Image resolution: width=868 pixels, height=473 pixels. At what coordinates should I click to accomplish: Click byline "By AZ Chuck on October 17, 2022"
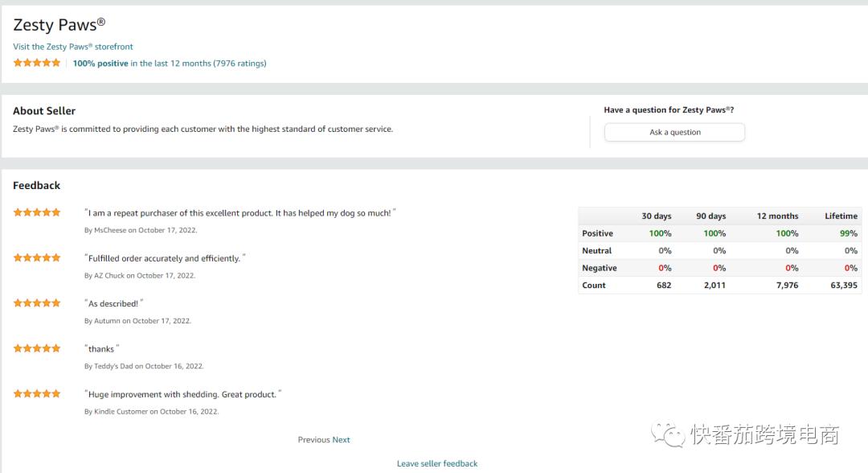[x=140, y=275]
